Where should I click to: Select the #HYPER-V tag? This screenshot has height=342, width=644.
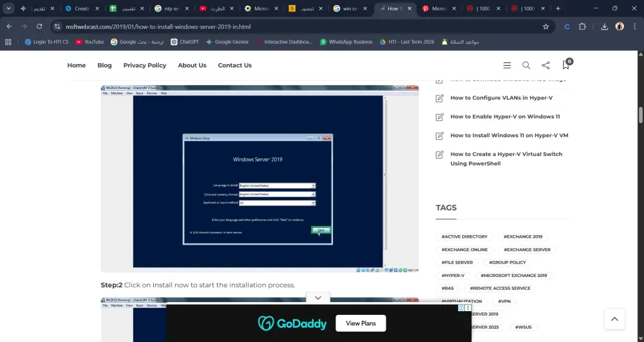(x=453, y=276)
